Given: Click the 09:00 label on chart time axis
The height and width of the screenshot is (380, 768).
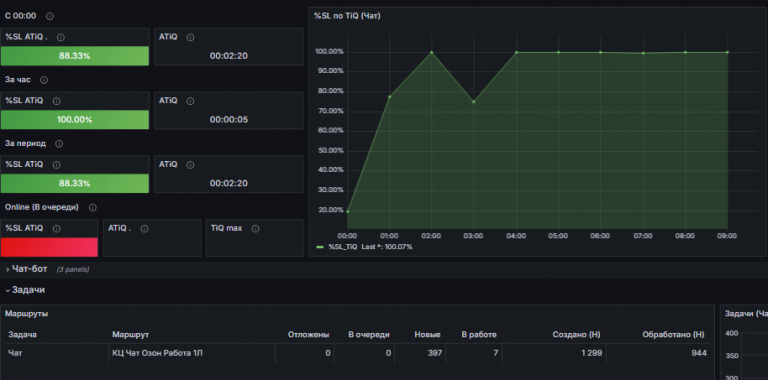Looking at the screenshot, I should (x=727, y=236).
